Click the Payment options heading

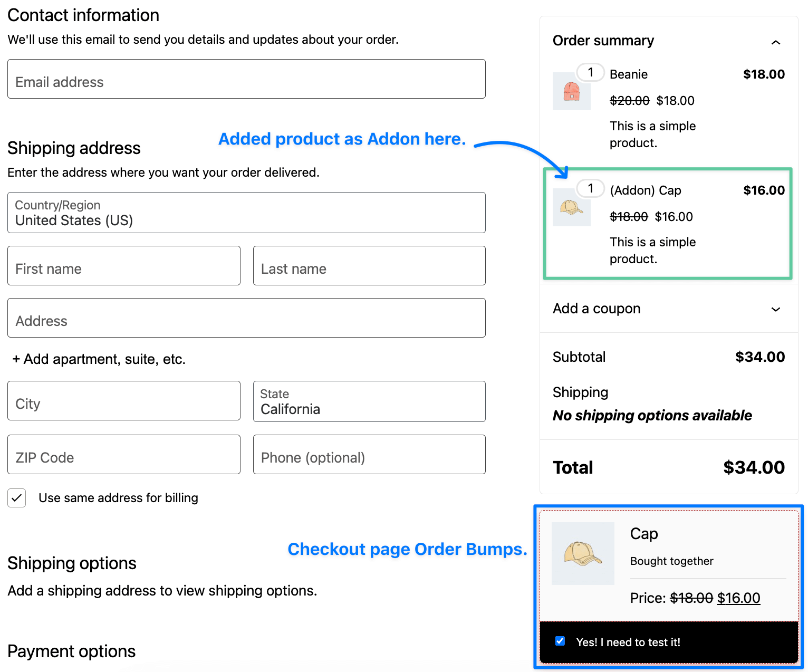[x=71, y=651]
